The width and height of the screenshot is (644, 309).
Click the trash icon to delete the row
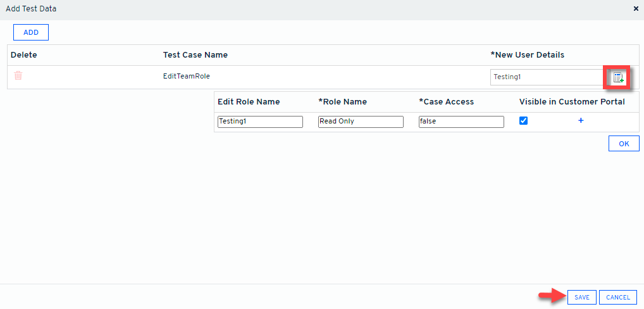point(18,75)
